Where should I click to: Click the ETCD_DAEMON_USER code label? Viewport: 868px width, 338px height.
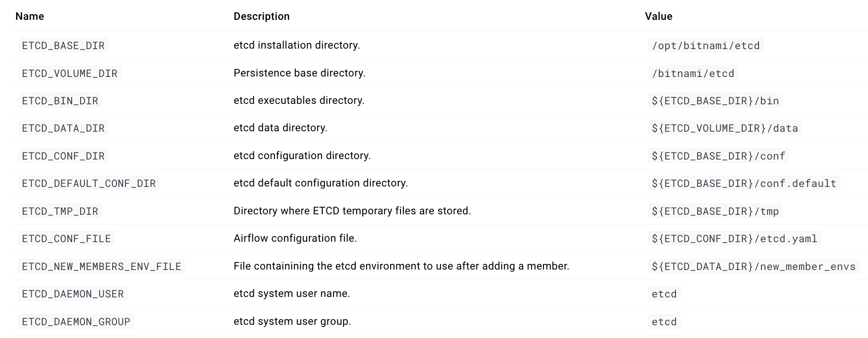73,294
